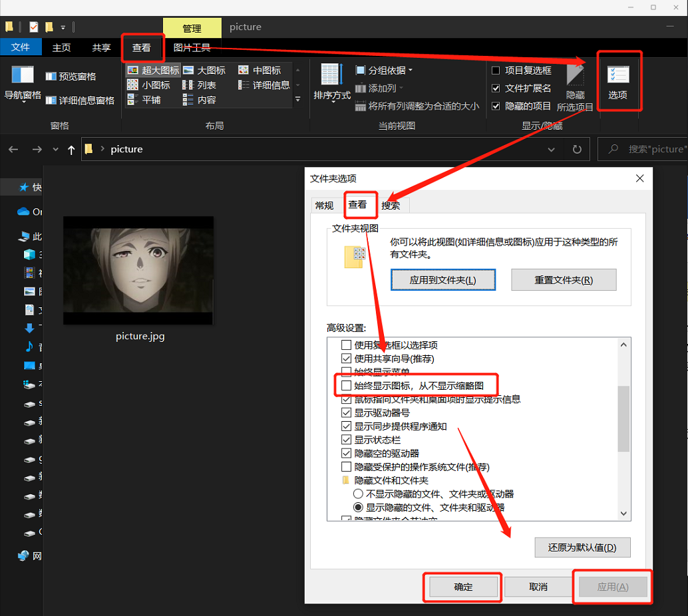Click the Preview pane (预览窗格) icon
Screen dimensions: 688x616
[71, 77]
